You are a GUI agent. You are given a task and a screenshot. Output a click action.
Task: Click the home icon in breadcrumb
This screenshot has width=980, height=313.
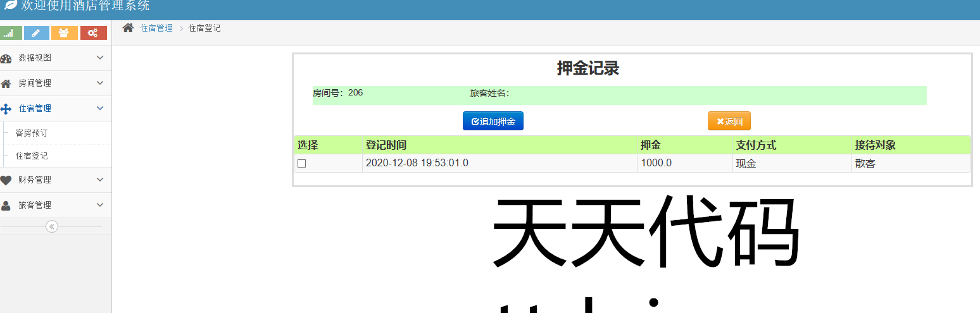tap(128, 28)
